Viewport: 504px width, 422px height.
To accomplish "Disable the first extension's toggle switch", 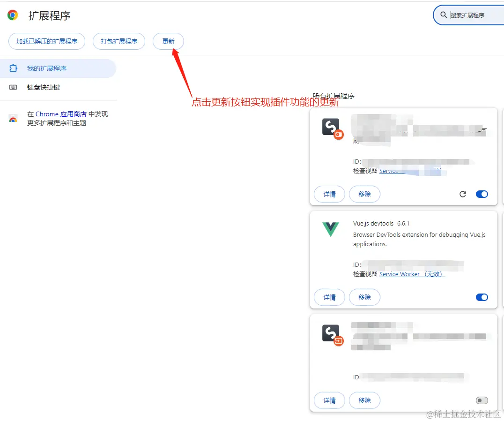I will coord(482,194).
